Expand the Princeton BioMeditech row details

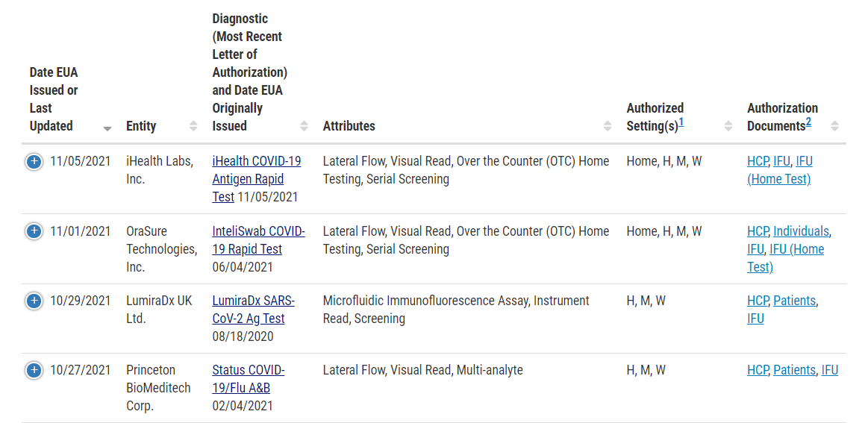(x=34, y=370)
